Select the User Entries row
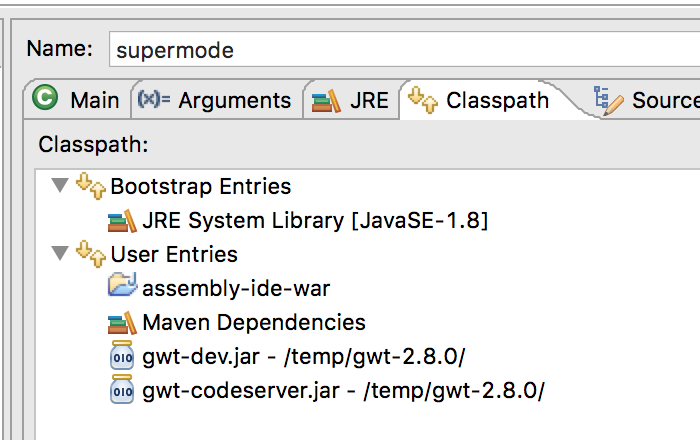700x440 pixels. [174, 254]
